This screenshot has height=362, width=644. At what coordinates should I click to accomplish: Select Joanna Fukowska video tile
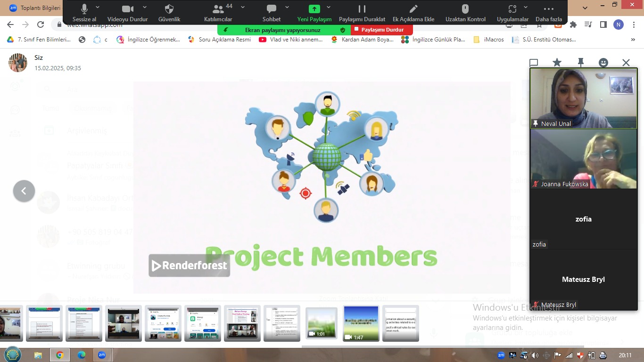[584, 159]
